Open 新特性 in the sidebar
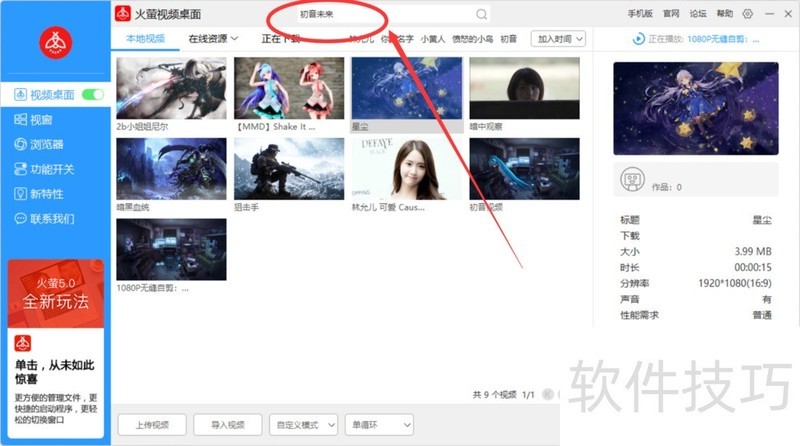 (39, 194)
